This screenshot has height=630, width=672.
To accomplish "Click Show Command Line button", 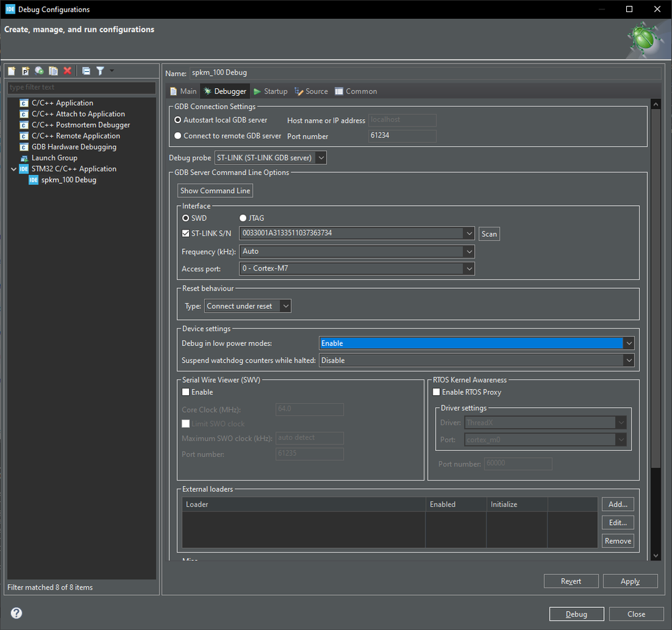I will point(215,191).
